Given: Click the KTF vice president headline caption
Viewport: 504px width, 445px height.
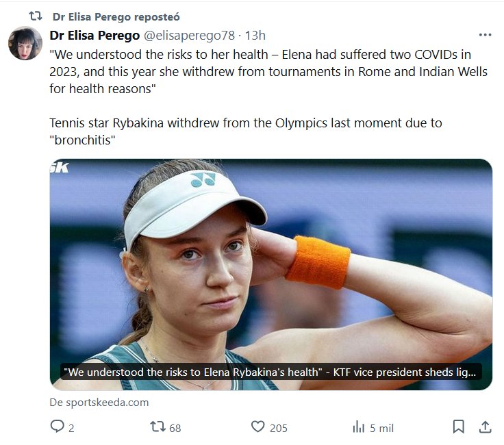Looking at the screenshot, I should click(271, 372).
